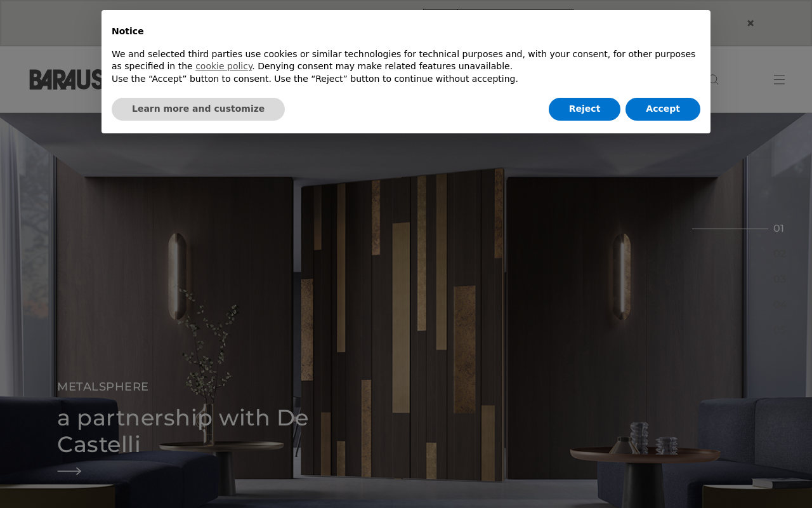Click the Barausse logo
812x508 pixels.
pos(65,79)
